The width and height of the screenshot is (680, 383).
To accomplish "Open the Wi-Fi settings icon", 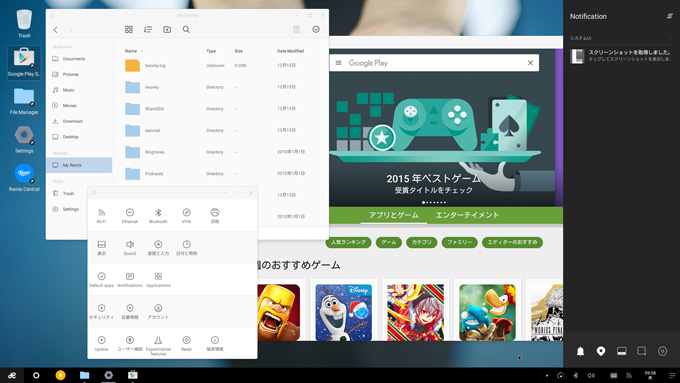I will pyautogui.click(x=101, y=215).
